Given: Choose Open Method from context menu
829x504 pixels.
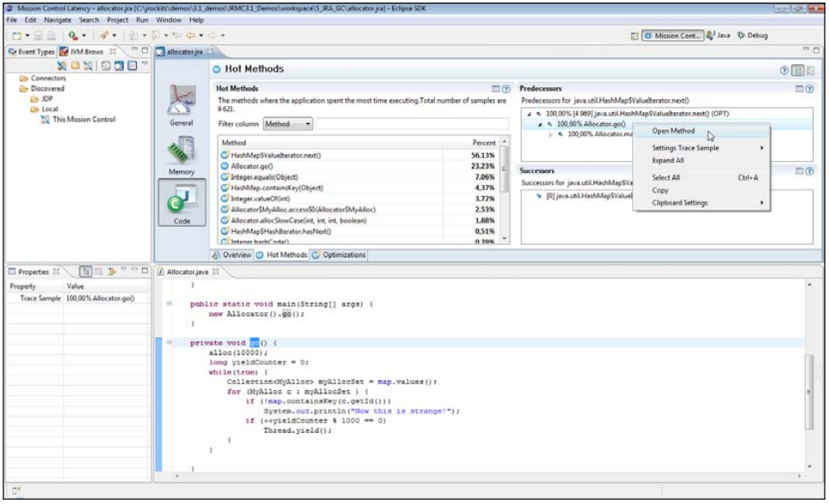Looking at the screenshot, I should [x=701, y=131].
